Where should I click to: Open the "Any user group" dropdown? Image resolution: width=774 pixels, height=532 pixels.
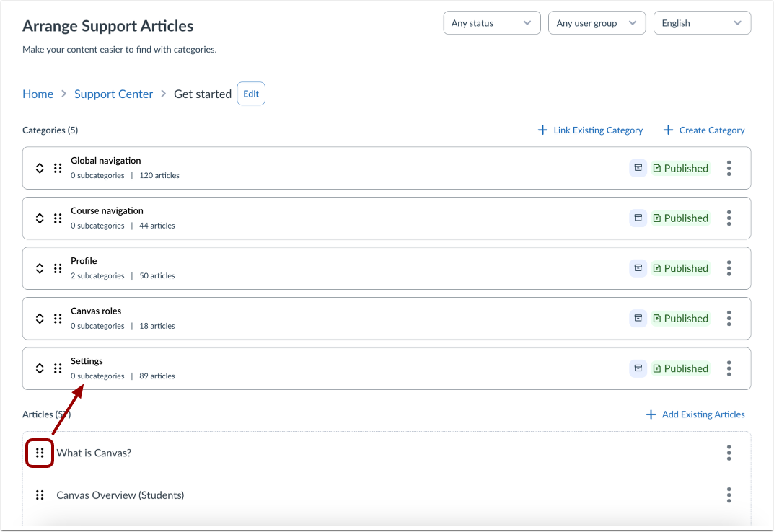point(597,22)
